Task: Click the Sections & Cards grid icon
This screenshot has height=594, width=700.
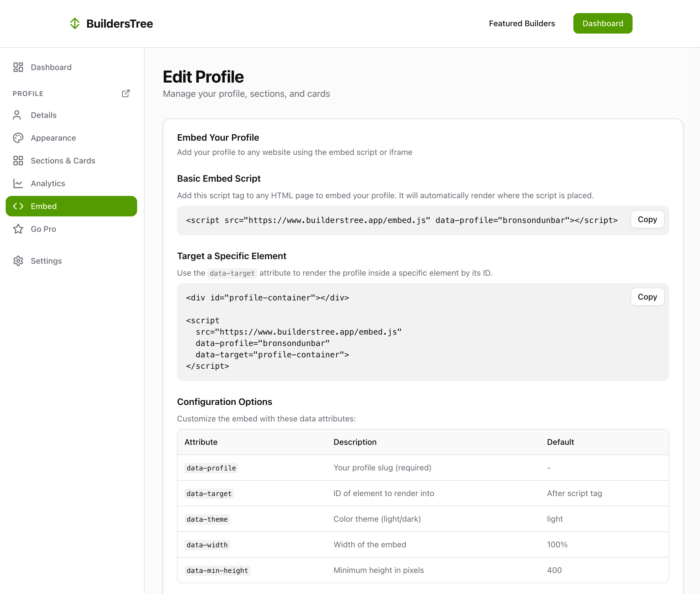Action: [x=18, y=161]
